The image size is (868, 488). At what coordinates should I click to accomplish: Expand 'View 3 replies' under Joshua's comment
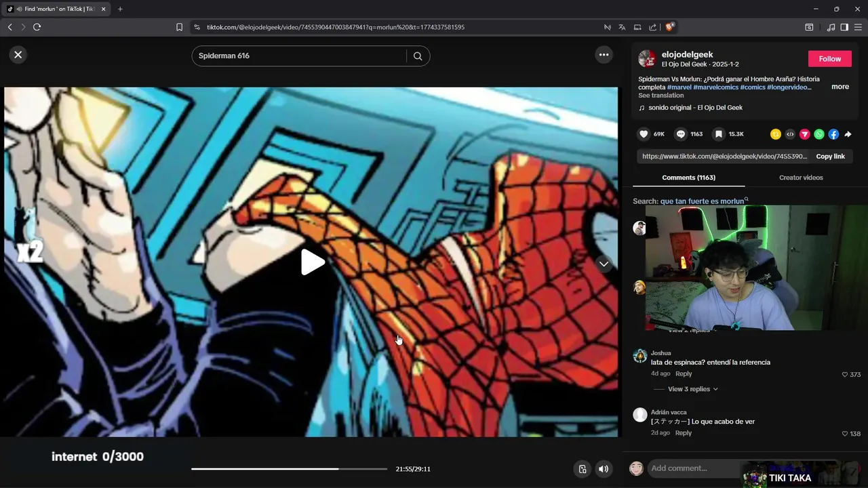(x=693, y=389)
